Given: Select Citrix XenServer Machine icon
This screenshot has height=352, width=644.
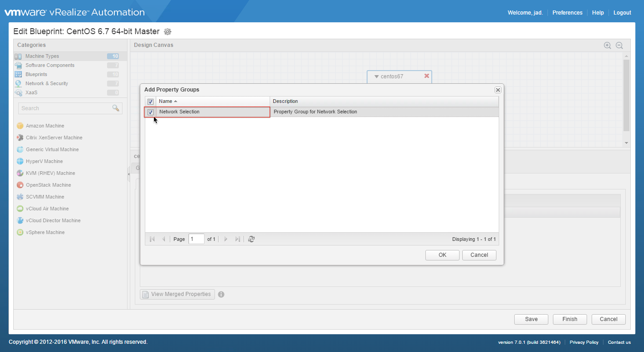Looking at the screenshot, I should (20, 138).
